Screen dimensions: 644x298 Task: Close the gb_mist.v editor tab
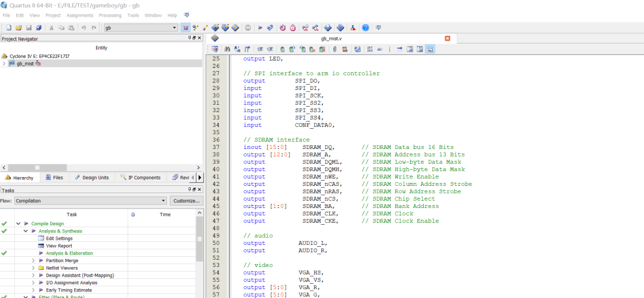(448, 38)
